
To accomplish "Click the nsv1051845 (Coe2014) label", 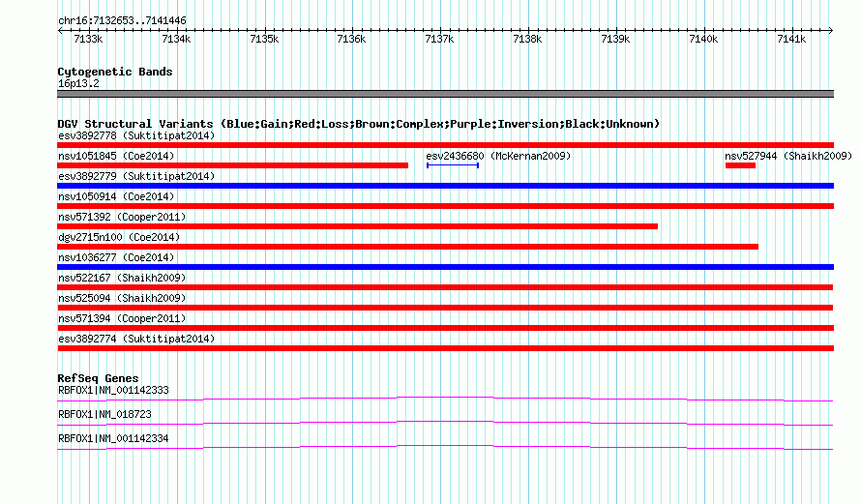I will pyautogui.click(x=116, y=156).
